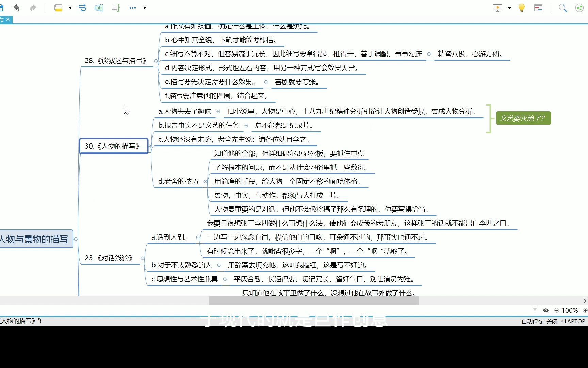Screen dimensions: 588x368
Task: Click the redo arrow icon
Action: pos(33,7)
